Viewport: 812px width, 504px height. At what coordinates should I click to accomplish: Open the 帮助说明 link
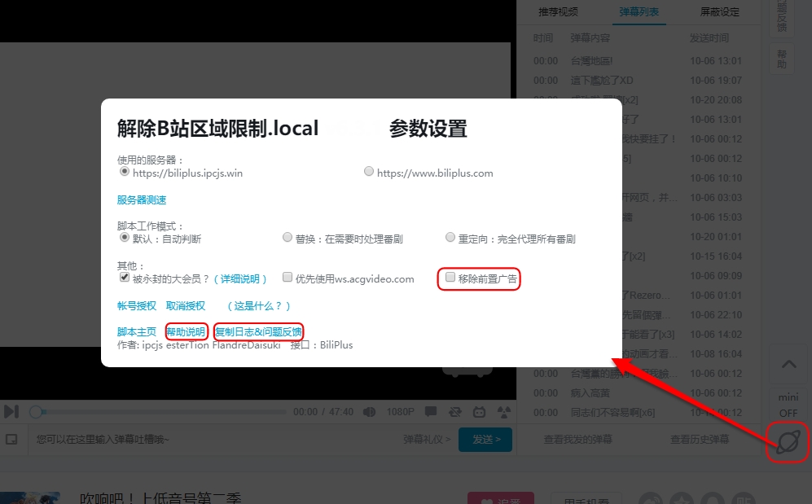click(x=185, y=332)
